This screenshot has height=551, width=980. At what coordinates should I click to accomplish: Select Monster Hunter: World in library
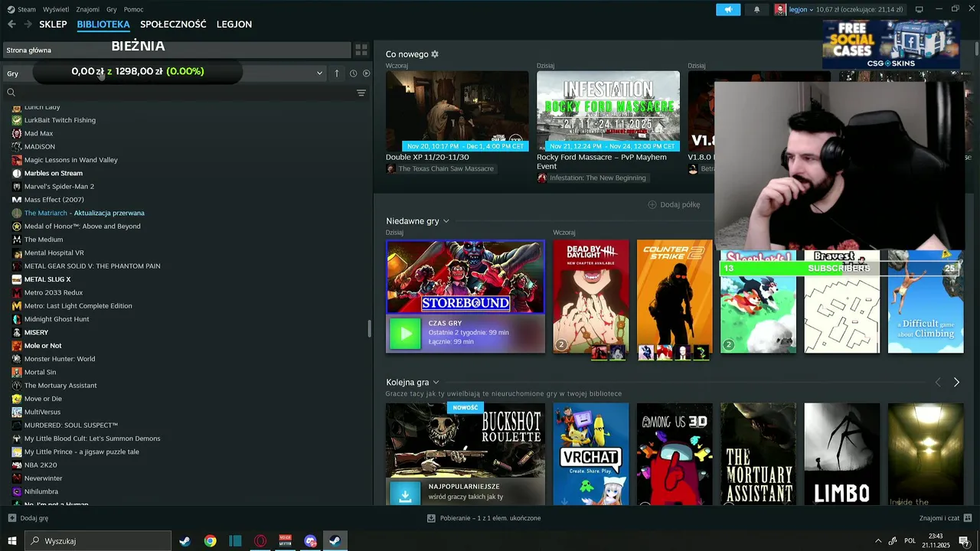tap(60, 359)
